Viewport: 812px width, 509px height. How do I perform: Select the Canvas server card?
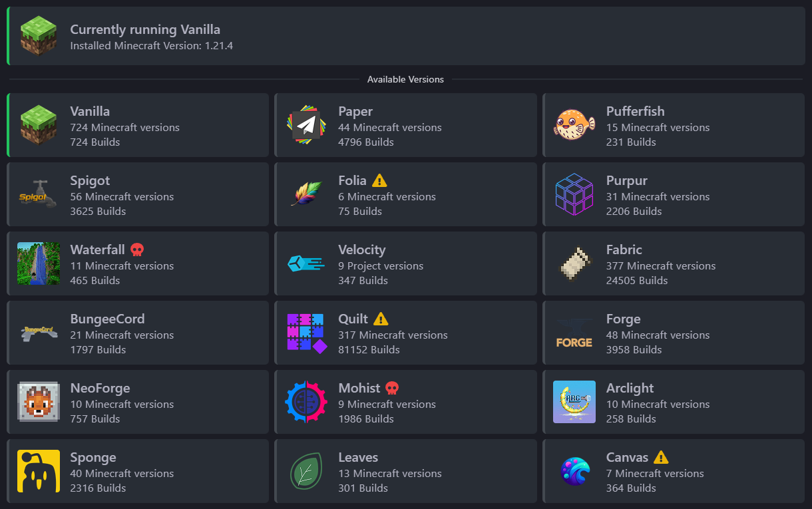[x=673, y=470]
